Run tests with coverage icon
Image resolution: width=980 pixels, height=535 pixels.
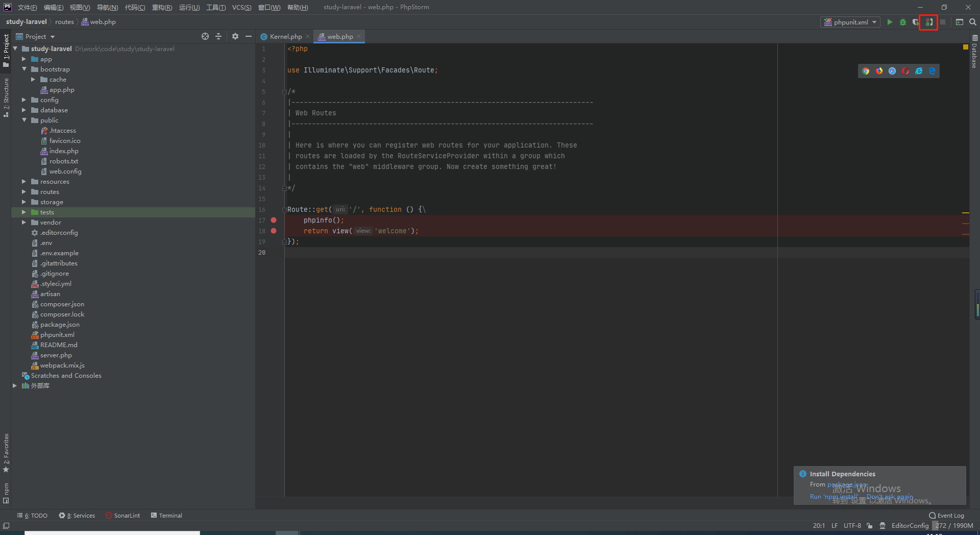click(x=915, y=22)
